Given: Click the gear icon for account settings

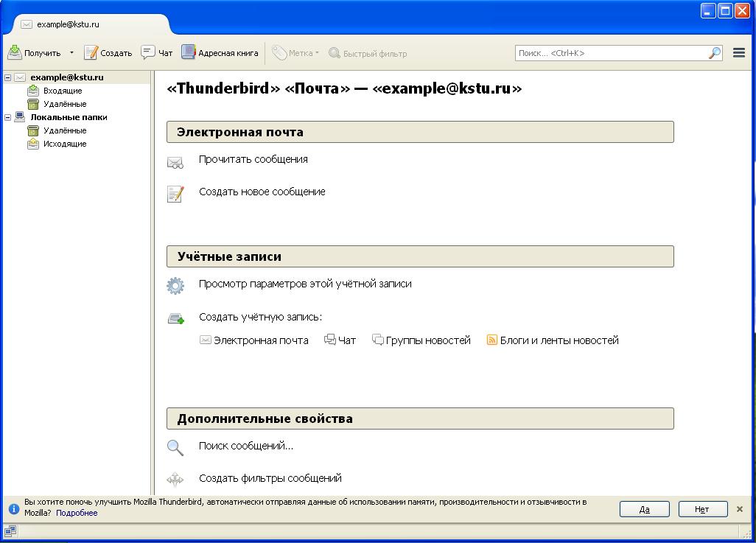Looking at the screenshot, I should coord(175,285).
